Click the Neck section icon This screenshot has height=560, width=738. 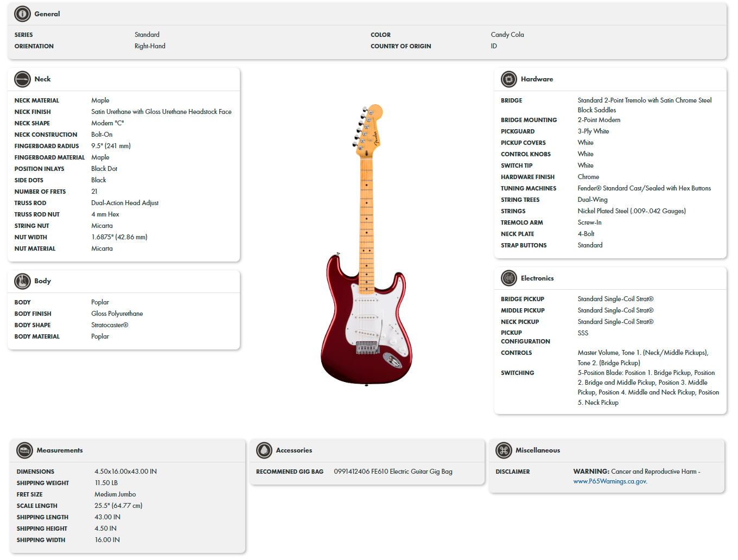tap(22, 79)
